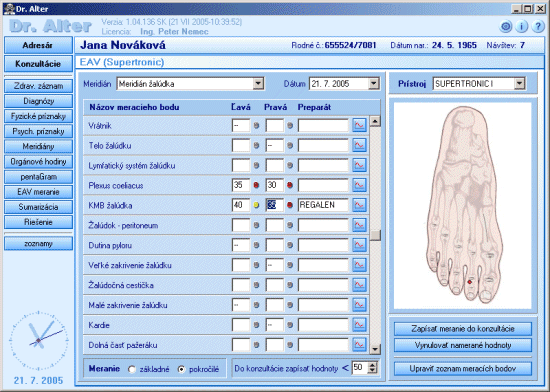Click the threshold value field showing 50
Screen dimensions: 550x392
[x=360, y=368]
